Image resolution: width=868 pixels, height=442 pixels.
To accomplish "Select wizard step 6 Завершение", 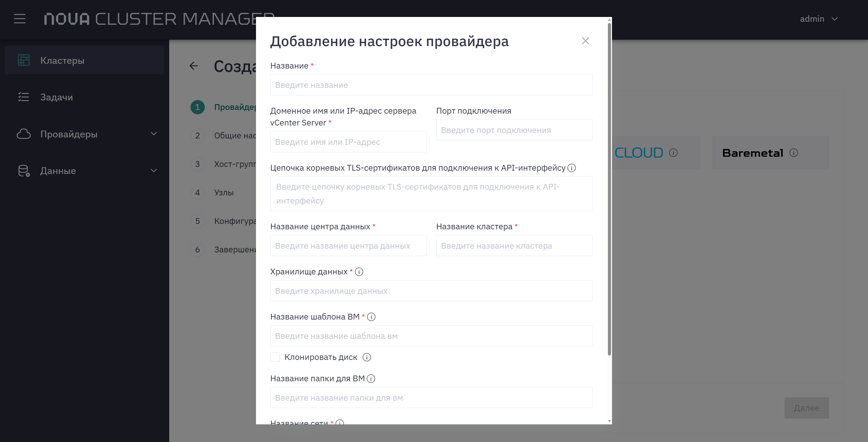I will (223, 250).
